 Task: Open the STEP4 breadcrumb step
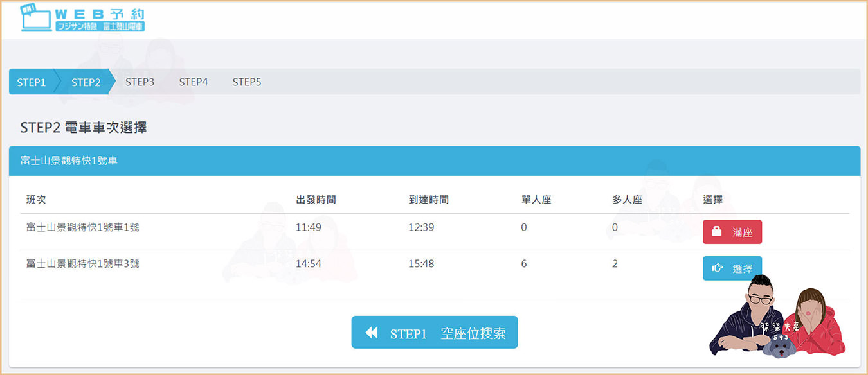pyautogui.click(x=193, y=82)
